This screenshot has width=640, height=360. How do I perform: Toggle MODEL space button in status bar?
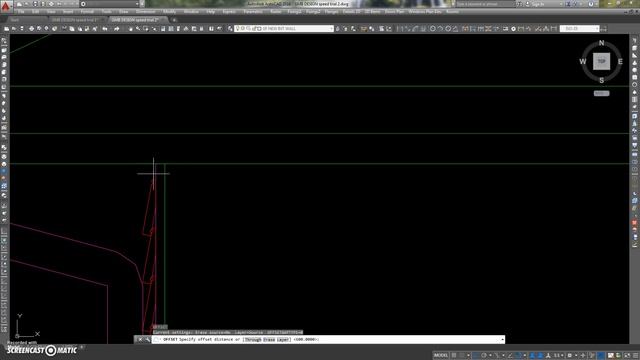[441, 356]
